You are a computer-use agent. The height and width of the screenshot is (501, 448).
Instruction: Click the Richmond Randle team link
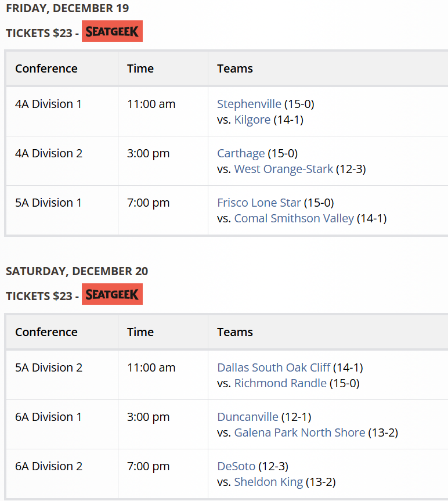pyautogui.click(x=280, y=383)
